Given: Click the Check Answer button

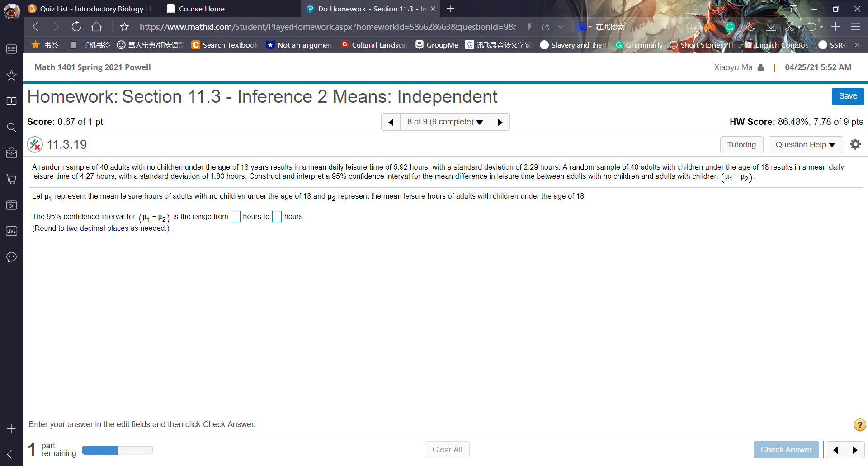Looking at the screenshot, I should 786,449.
